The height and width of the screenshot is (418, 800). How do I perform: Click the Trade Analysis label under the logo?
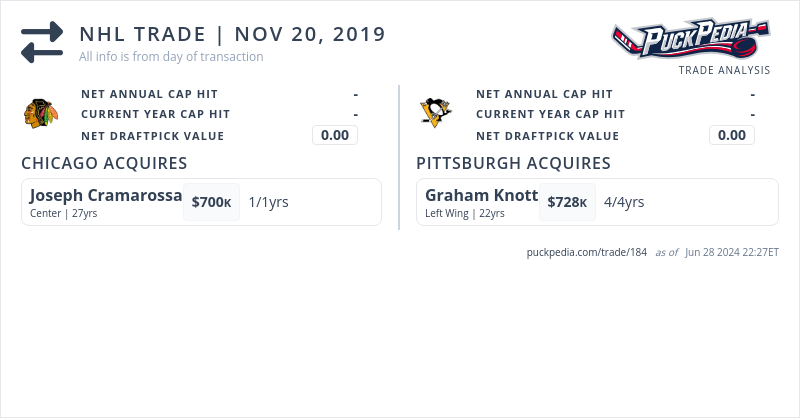coord(724,70)
